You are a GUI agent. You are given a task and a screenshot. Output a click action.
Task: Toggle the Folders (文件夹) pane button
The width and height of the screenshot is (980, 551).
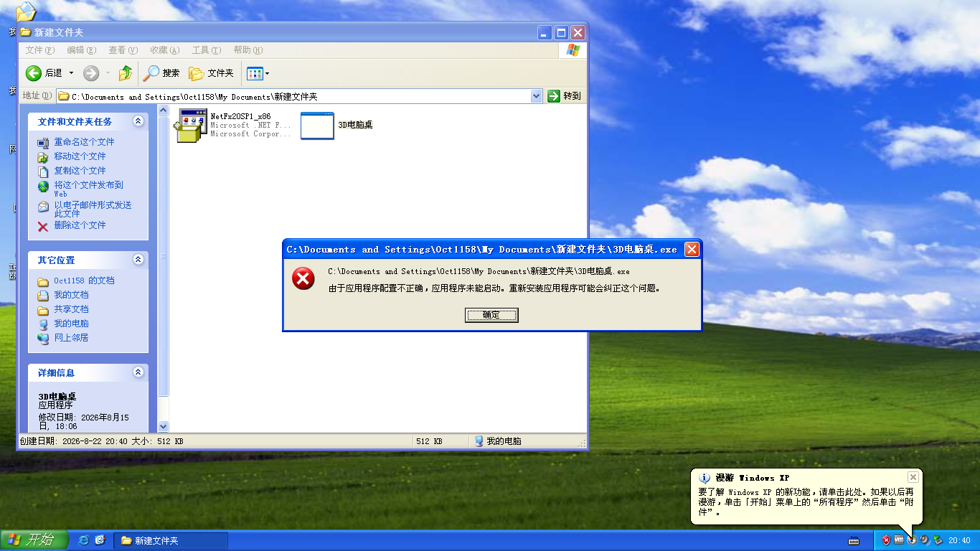click(212, 73)
